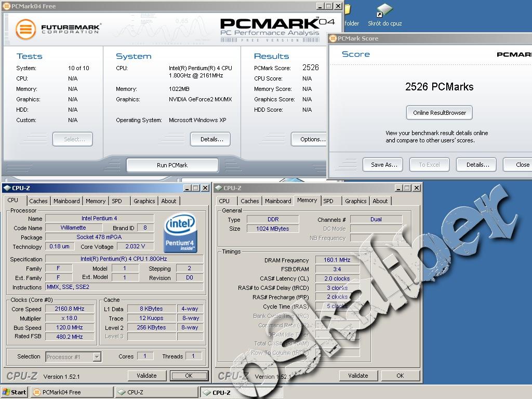Open Mainboard tab in left CPU-Z window
Image resolution: width=532 pixels, height=399 pixels.
66,201
